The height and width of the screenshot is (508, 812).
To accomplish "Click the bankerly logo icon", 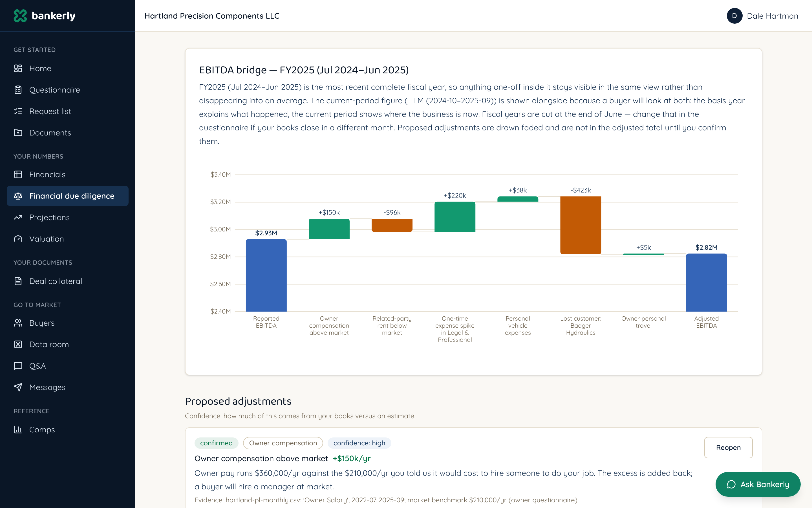I will [20, 16].
